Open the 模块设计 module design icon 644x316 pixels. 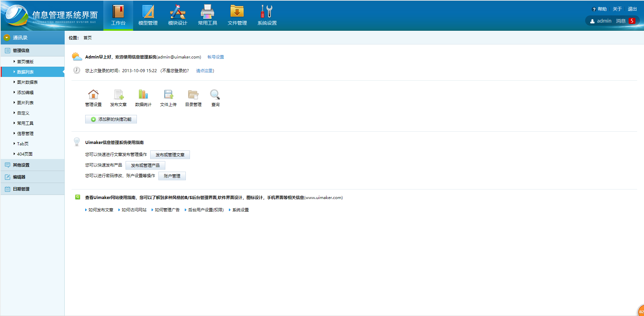178,12
